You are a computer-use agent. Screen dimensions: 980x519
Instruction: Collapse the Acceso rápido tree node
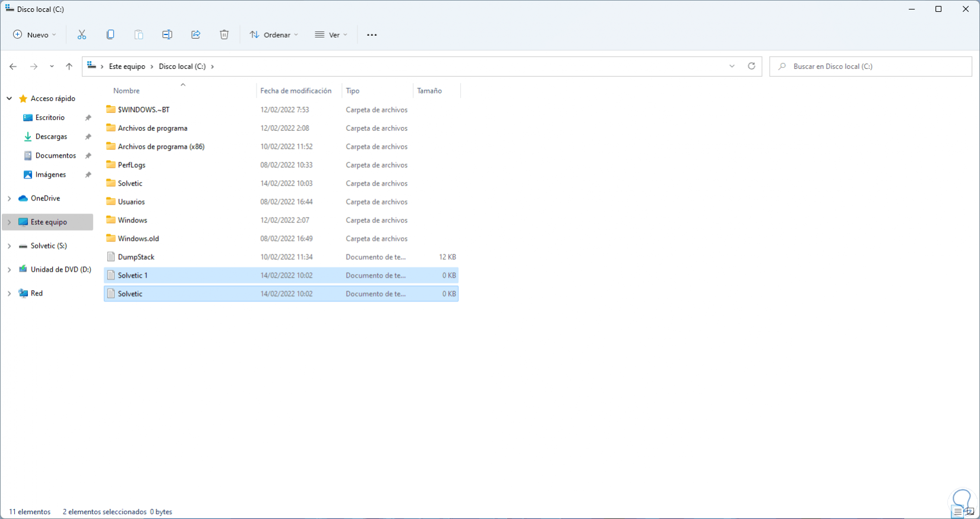[x=9, y=99]
